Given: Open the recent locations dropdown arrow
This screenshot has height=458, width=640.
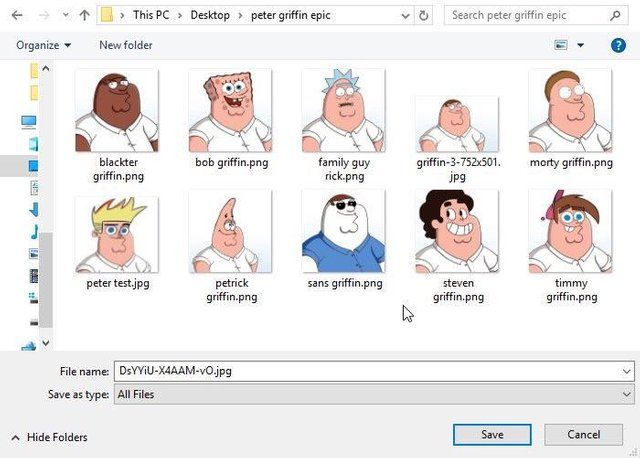Looking at the screenshot, I should coord(65,16).
